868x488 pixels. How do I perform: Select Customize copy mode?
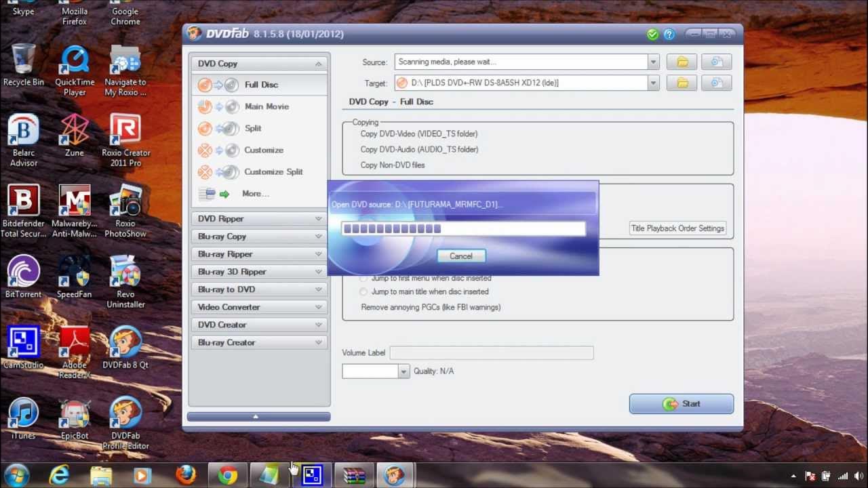(259, 150)
